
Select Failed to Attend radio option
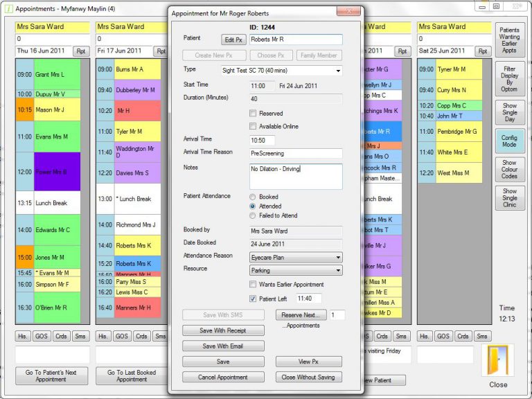point(253,215)
